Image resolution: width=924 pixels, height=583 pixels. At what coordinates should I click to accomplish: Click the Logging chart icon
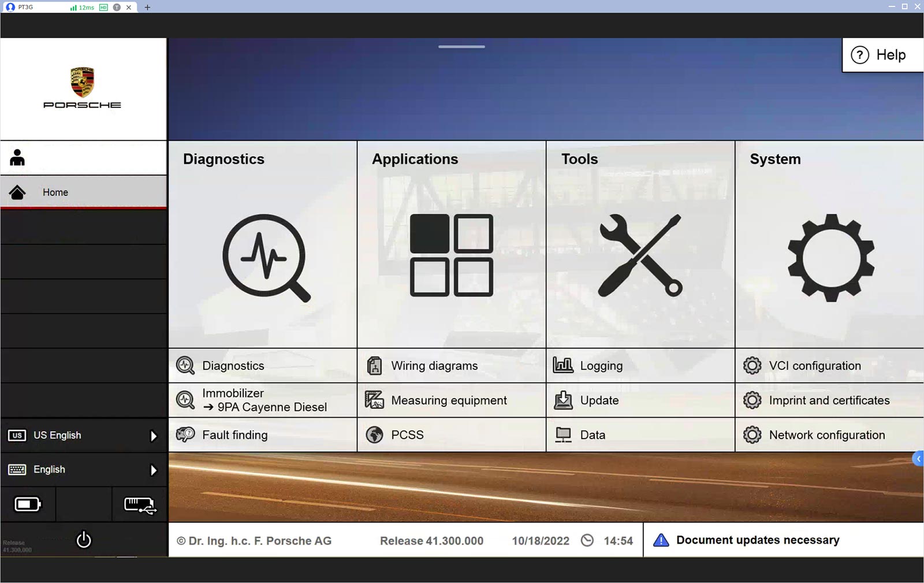pyautogui.click(x=563, y=365)
